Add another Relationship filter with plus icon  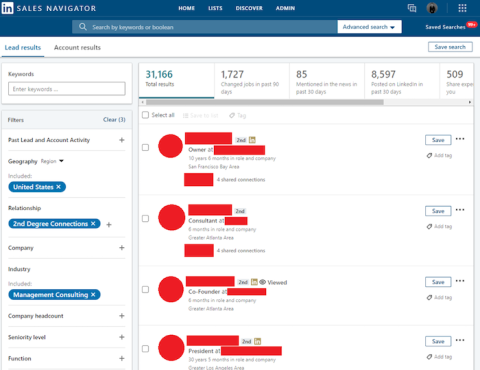point(109,225)
